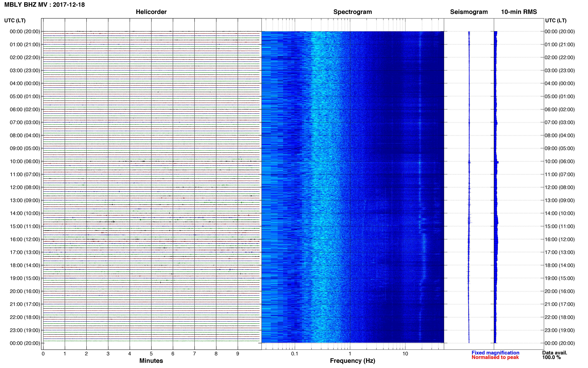Click '23:00 (19:00)' on the right time axis
588x368 pixels.
(x=560, y=330)
